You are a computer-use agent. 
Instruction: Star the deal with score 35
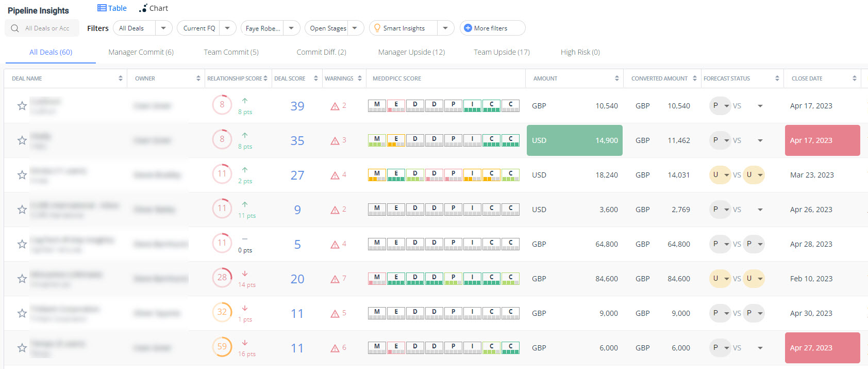[x=22, y=140]
